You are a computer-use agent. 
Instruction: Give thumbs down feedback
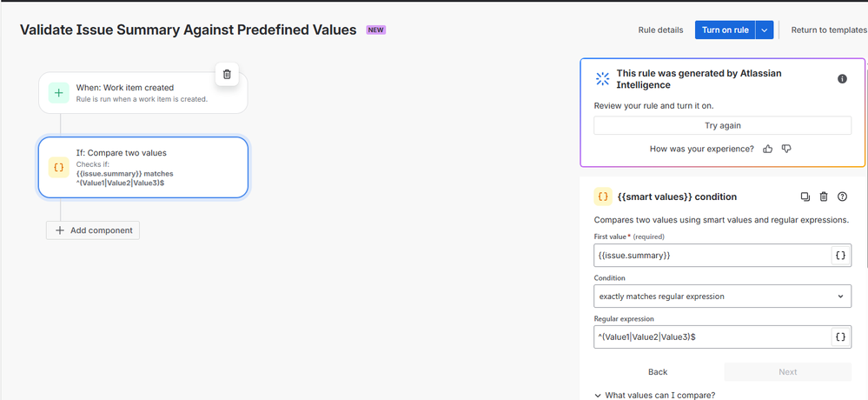786,149
